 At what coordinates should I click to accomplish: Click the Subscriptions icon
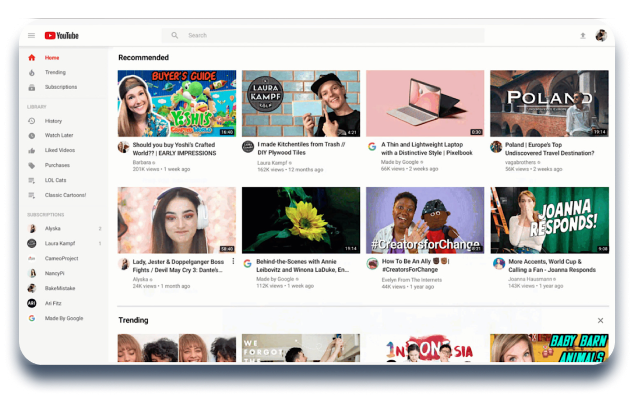[32, 87]
